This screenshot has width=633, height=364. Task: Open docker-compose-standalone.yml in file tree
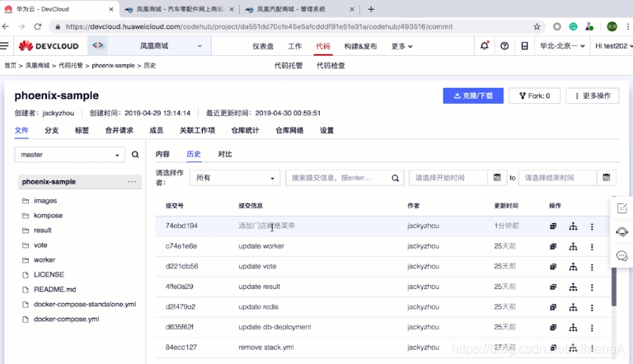pyautogui.click(x=85, y=304)
